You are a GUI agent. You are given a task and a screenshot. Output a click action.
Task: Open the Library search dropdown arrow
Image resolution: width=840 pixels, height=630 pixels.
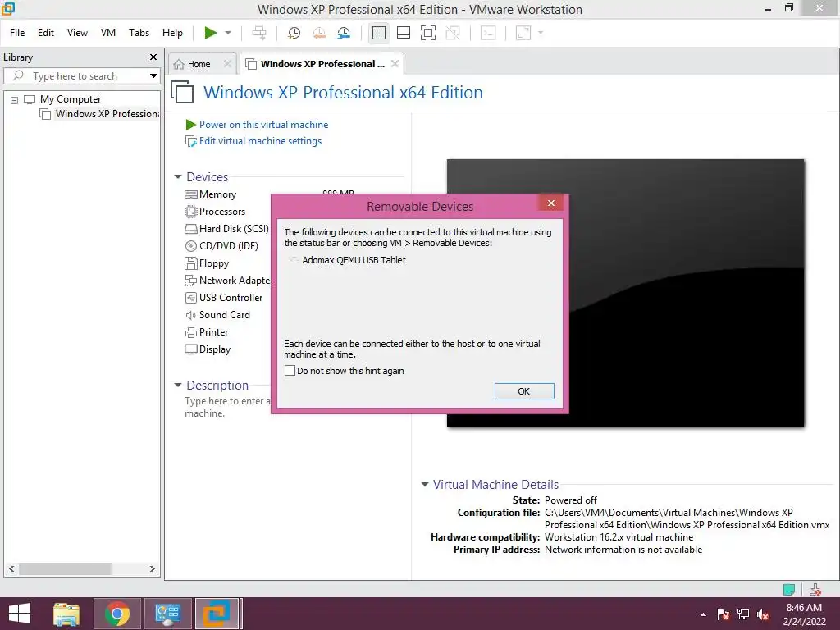pos(153,76)
